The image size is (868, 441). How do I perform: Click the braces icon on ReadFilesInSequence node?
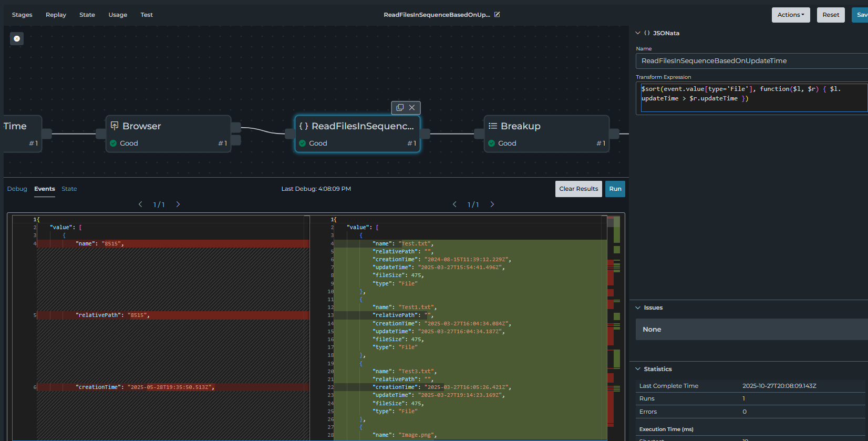pyautogui.click(x=304, y=126)
